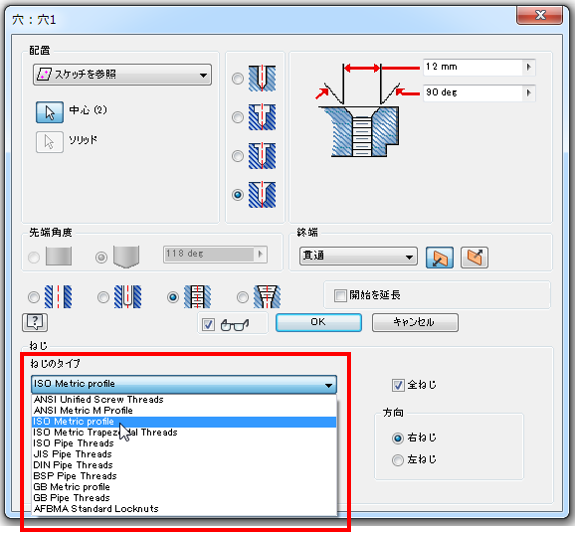Collapse the ISO Metric profile thread type dropdown
The width and height of the screenshot is (575, 535).
[x=184, y=384]
